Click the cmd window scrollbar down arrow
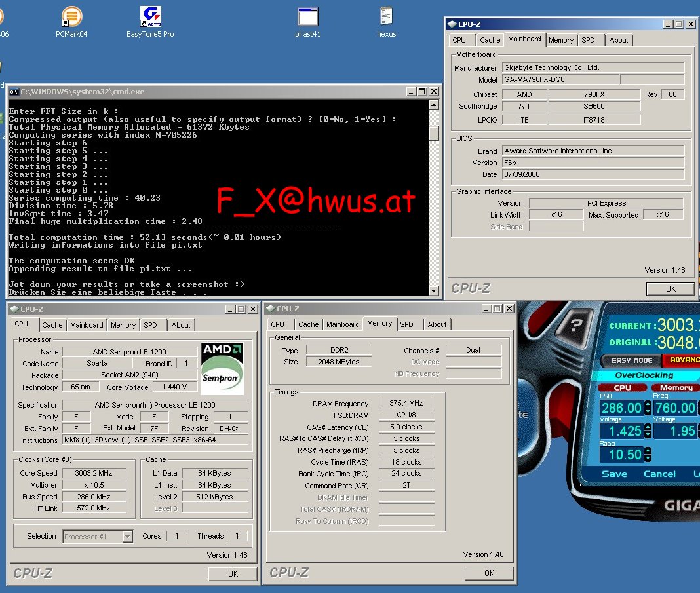 click(433, 291)
